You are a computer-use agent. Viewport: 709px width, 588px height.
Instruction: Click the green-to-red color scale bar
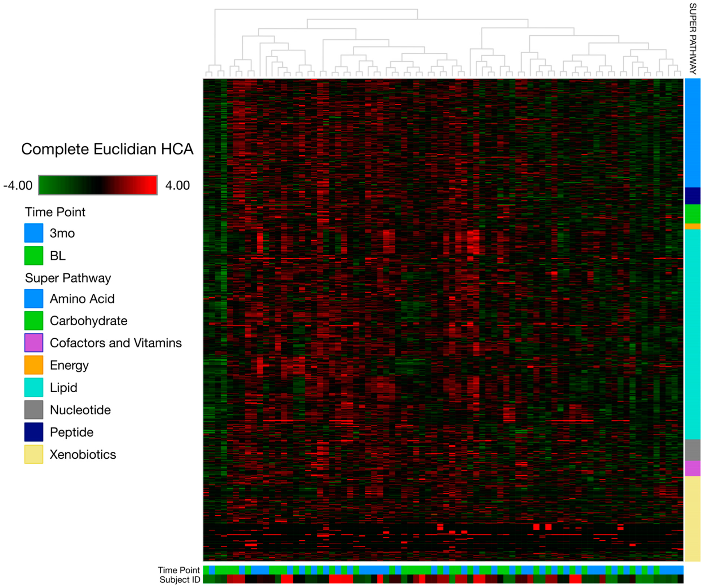98,185
